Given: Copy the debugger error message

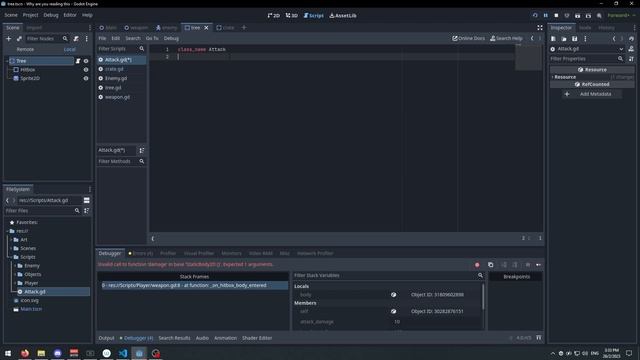Looking at the screenshot, I should pos(490,265).
